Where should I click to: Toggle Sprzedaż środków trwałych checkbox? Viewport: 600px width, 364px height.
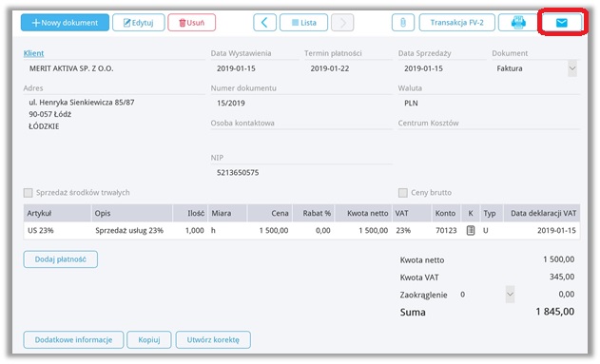(28, 192)
